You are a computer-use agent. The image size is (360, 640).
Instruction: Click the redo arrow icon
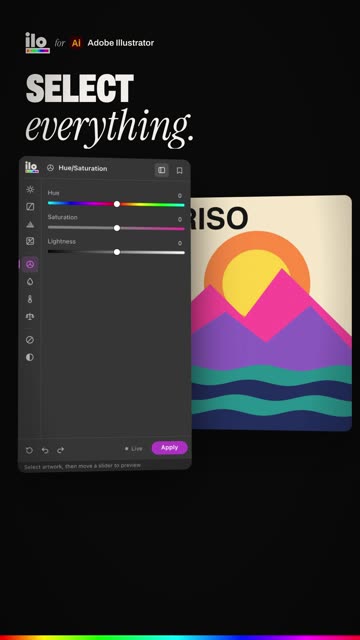tap(60, 450)
